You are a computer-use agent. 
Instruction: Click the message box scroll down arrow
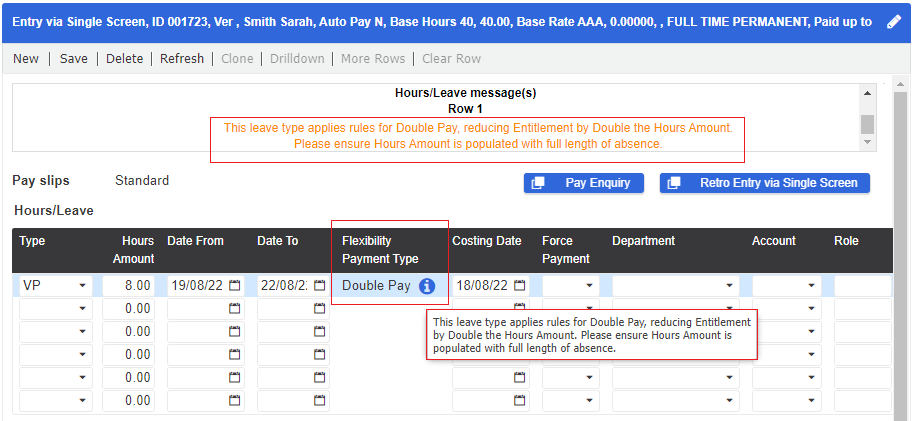(867, 142)
